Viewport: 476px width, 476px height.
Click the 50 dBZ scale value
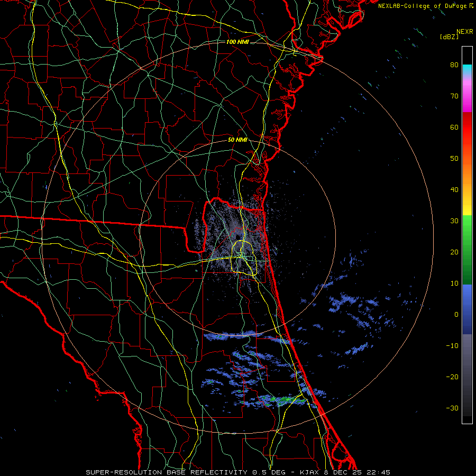point(454,159)
